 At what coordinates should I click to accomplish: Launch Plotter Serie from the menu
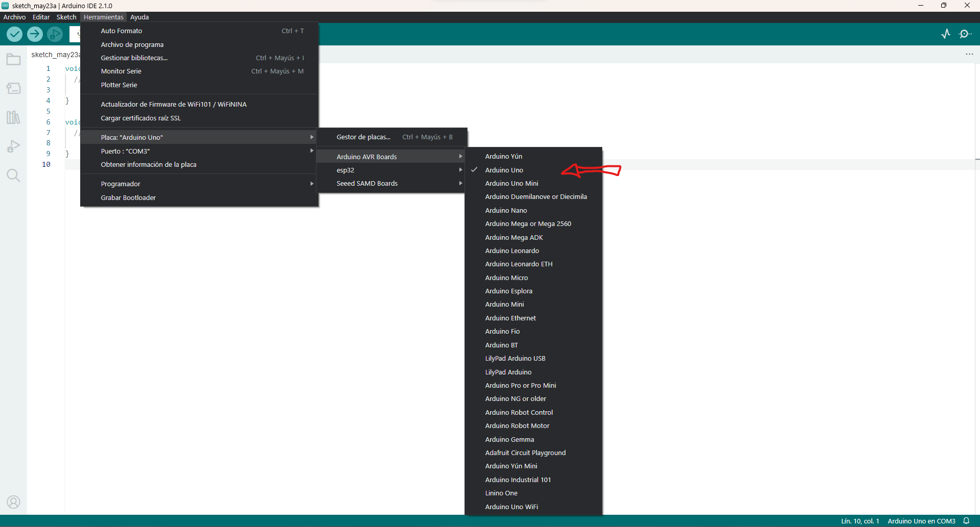200,85
